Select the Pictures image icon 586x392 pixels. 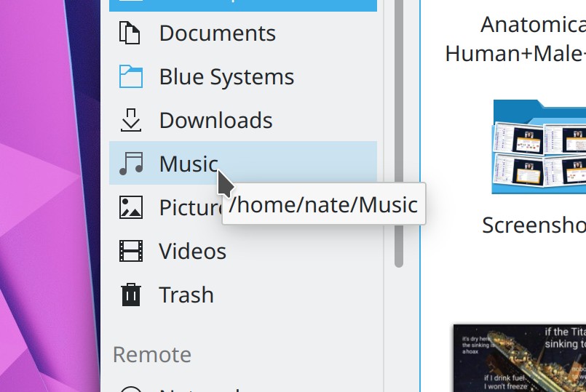point(130,207)
